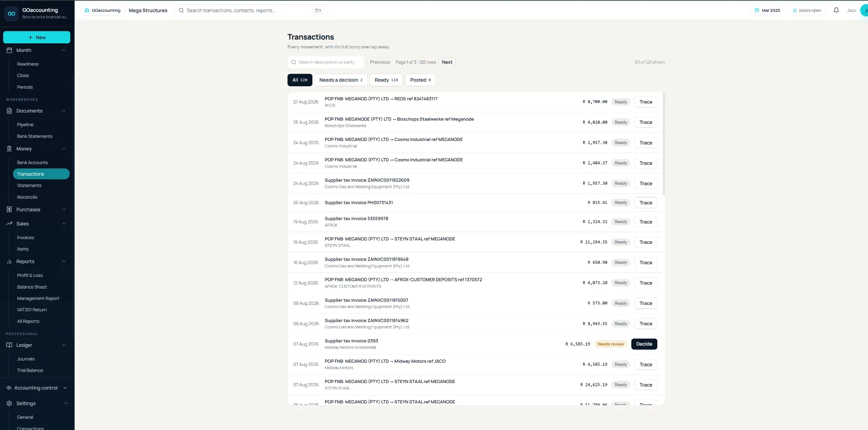Screen dimensions: 868x430
Task: Click the Ledger book icon
Action: click(x=9, y=345)
